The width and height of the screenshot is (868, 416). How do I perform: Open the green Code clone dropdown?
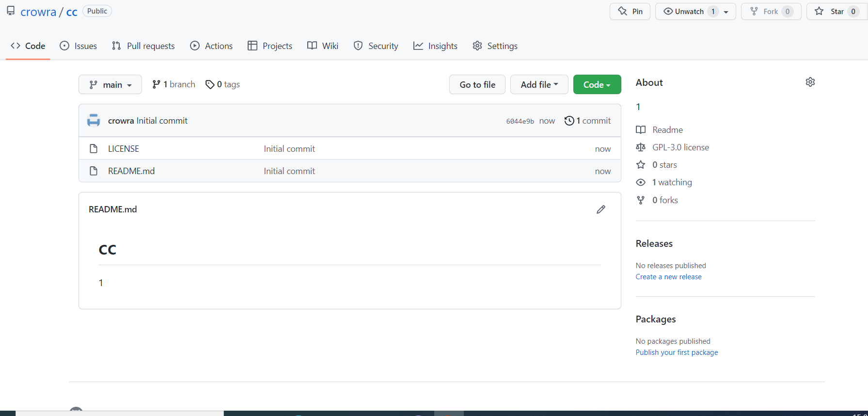[x=597, y=84]
